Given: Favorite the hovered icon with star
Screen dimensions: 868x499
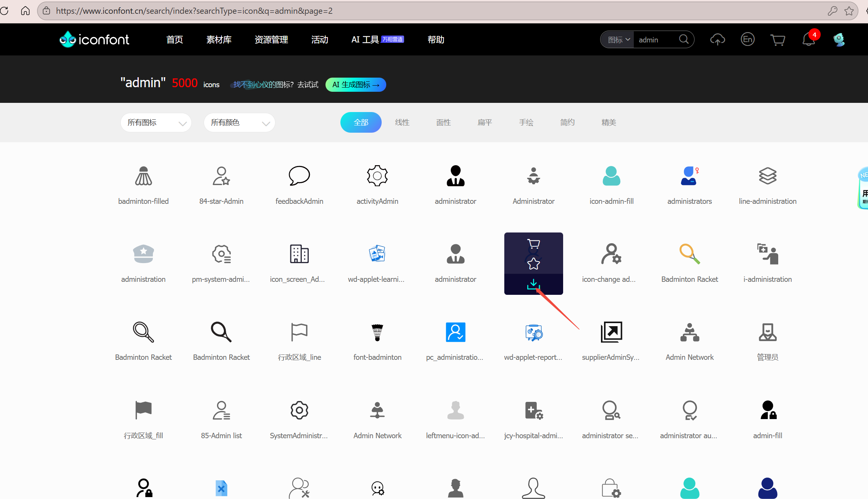Looking at the screenshot, I should pos(533,263).
